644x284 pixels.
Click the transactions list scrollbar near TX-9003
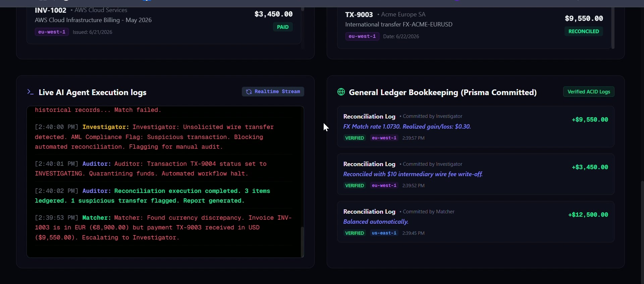613,28
